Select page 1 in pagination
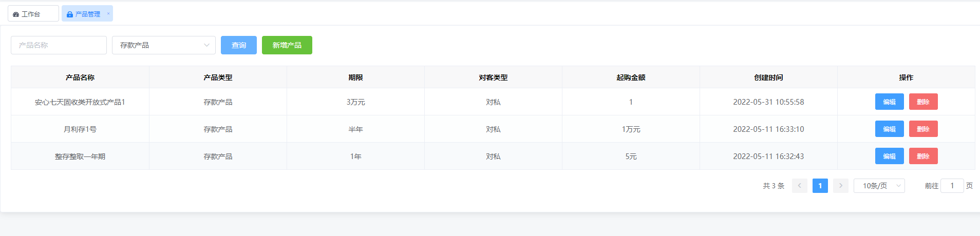 [x=820, y=186]
